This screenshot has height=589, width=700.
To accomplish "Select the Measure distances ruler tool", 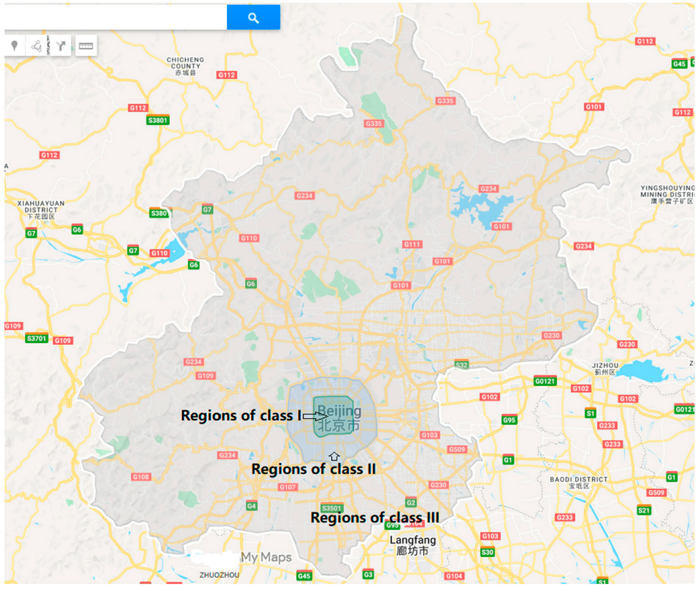I will coord(86,46).
